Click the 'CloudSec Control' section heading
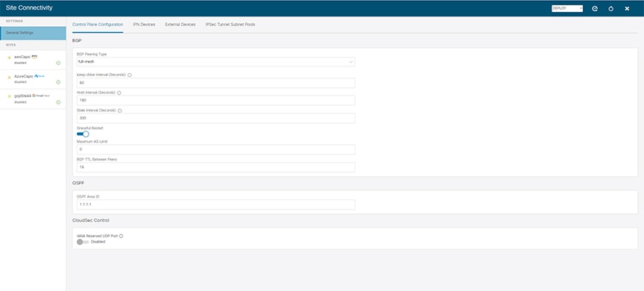The image size is (644, 291). click(91, 220)
